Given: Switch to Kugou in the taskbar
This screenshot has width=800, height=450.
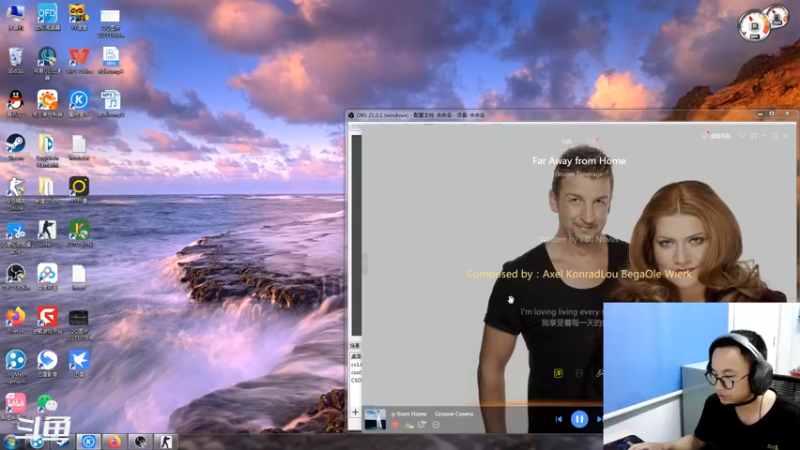Looking at the screenshot, I should [x=89, y=442].
